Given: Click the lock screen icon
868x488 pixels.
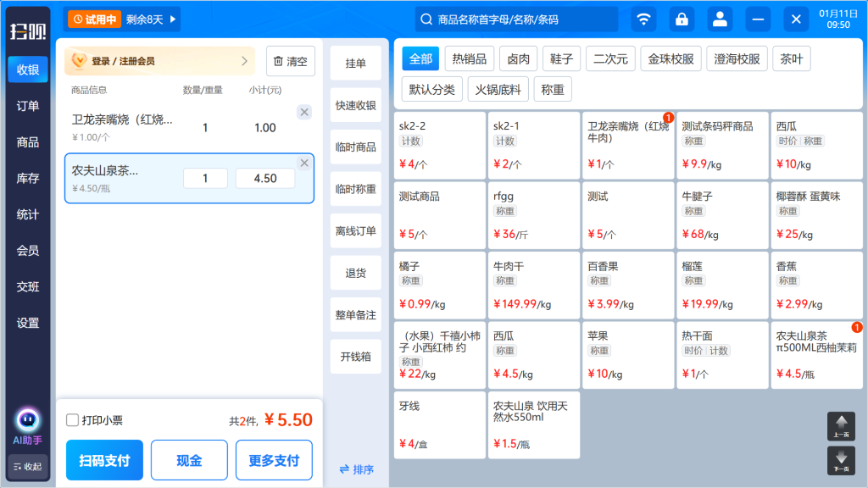Looking at the screenshot, I should [x=681, y=19].
